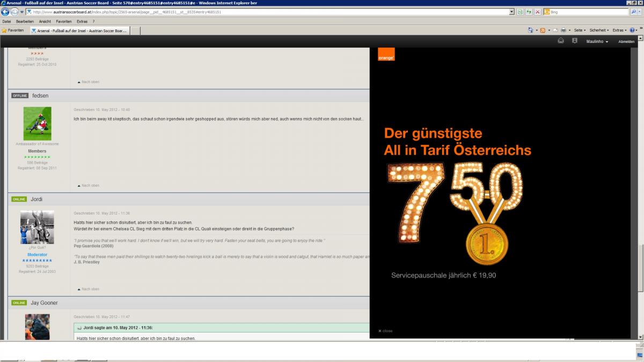Expand the Print options dropdown arrow
The width and height of the screenshot is (644, 362).
point(569,31)
